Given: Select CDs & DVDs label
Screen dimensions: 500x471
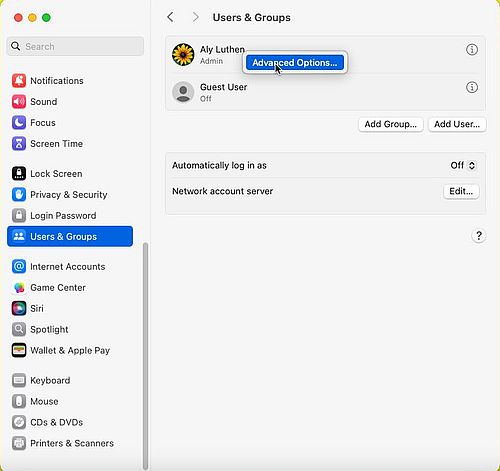Looking at the screenshot, I should [x=56, y=422].
